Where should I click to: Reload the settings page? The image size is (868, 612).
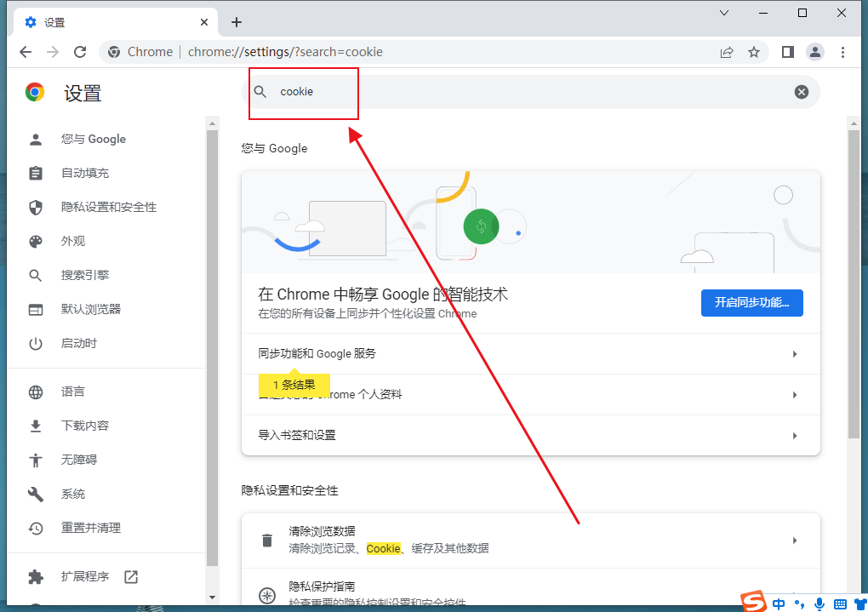(80, 52)
